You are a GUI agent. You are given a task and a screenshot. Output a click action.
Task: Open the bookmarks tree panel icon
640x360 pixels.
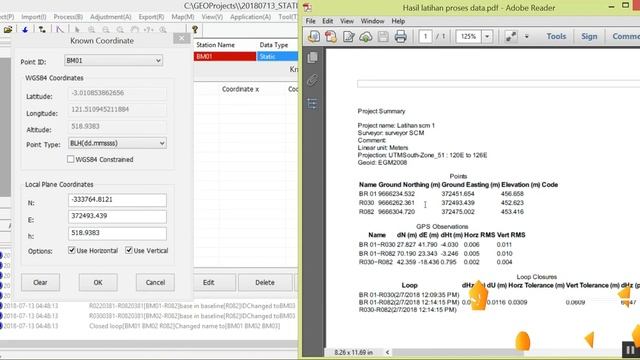(x=313, y=103)
